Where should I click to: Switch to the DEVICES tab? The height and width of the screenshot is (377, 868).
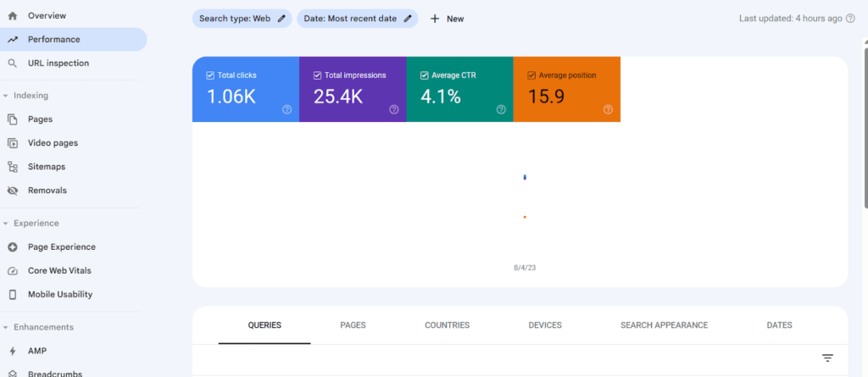coord(545,325)
